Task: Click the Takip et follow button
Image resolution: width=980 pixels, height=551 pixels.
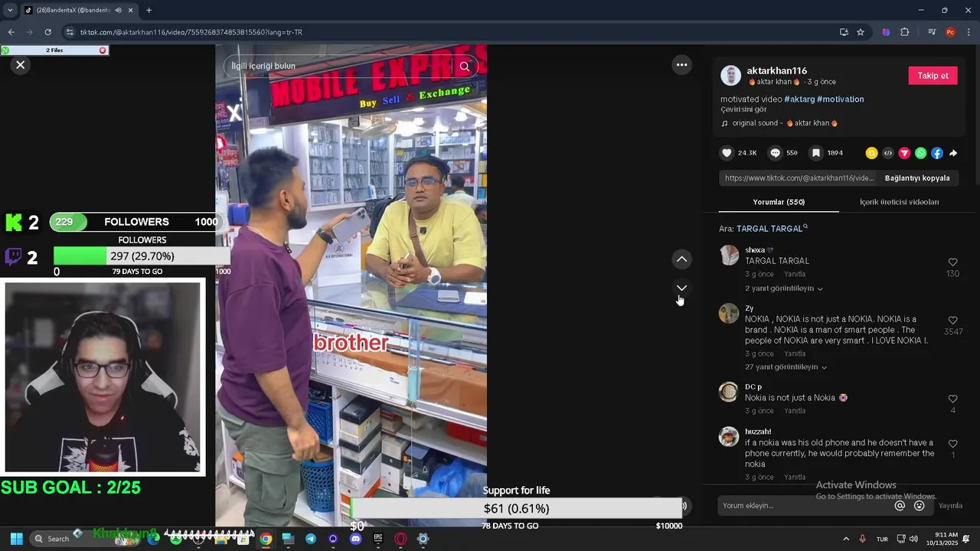Action: click(933, 76)
